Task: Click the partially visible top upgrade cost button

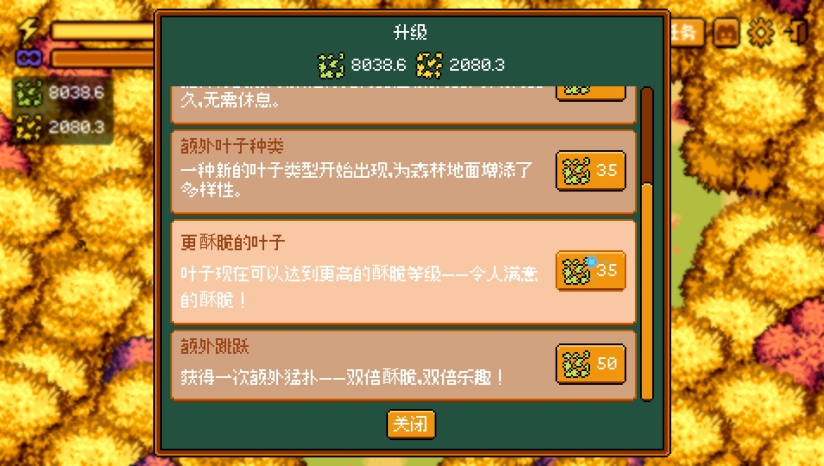Action: pos(591,93)
